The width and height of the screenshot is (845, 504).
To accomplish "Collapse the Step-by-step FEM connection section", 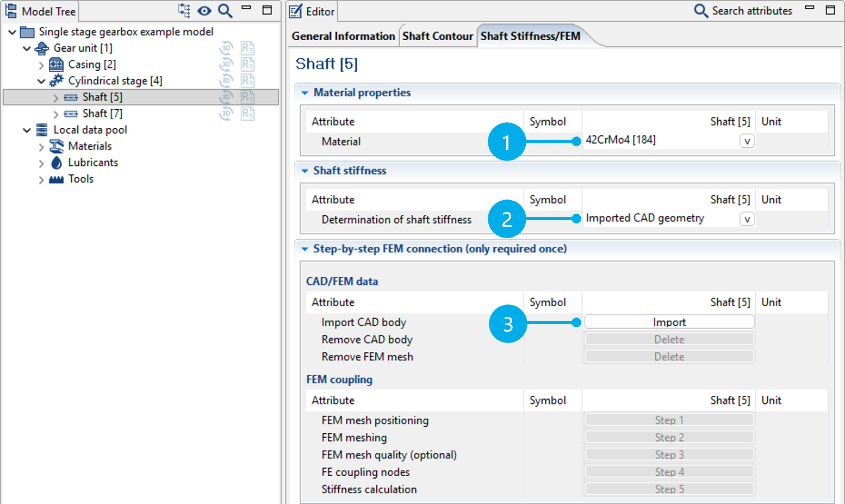I will click(x=305, y=249).
